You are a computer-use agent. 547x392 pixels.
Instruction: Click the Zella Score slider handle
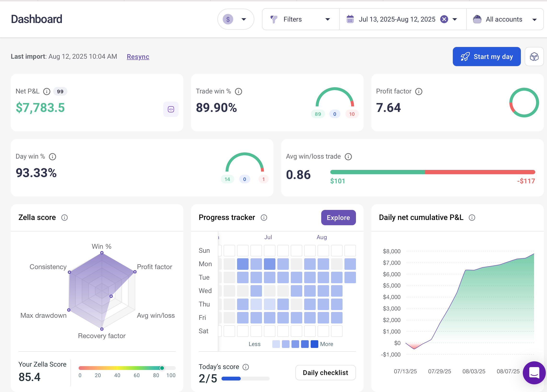pos(162,368)
